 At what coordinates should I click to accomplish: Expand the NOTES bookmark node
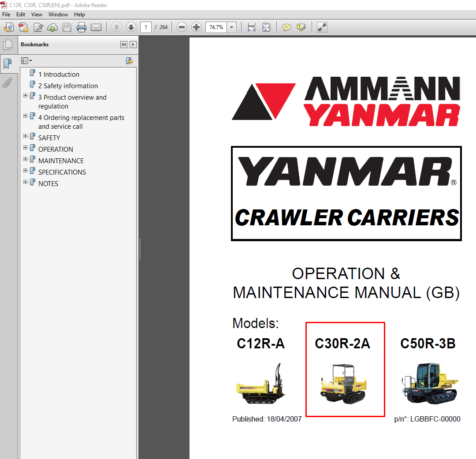tap(26, 182)
